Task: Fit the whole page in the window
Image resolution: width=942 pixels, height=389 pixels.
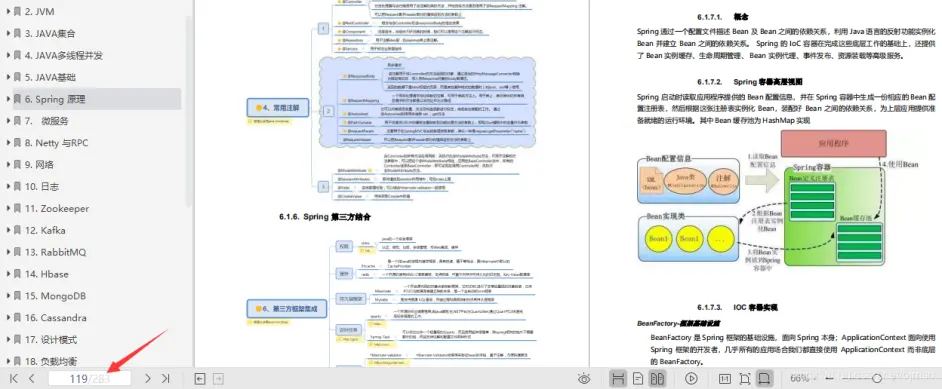Action: pos(745,379)
